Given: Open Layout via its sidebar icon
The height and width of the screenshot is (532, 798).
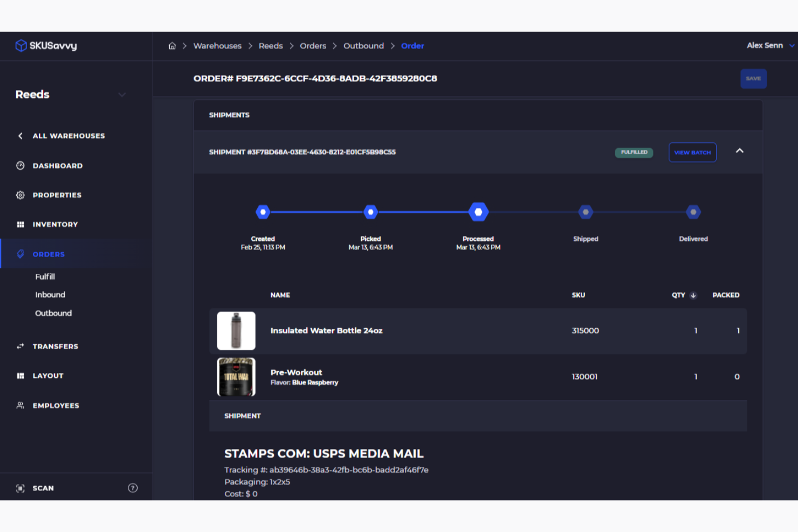Looking at the screenshot, I should point(20,376).
